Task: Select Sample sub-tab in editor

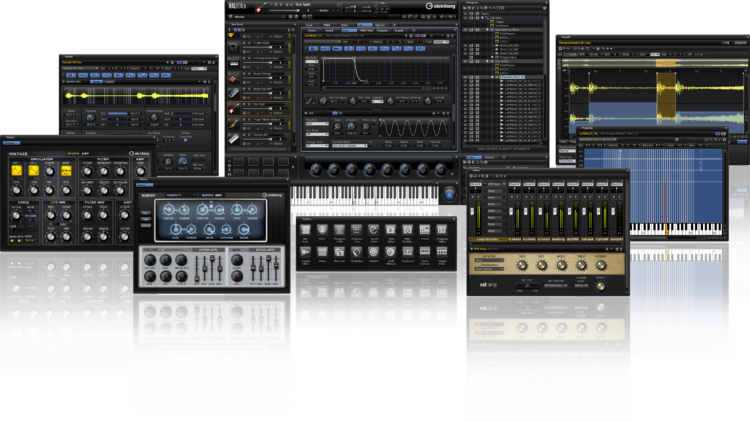Action: (x=399, y=31)
